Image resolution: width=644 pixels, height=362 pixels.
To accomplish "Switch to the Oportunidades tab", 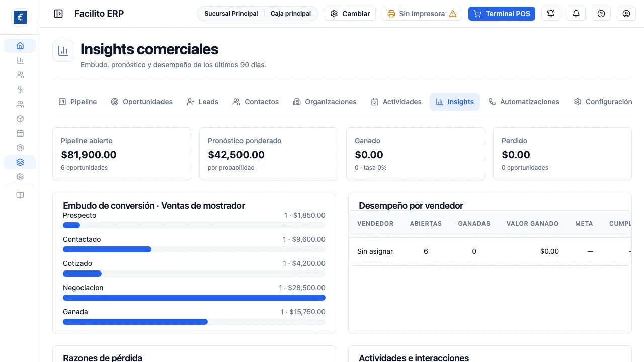I will 141,102.
